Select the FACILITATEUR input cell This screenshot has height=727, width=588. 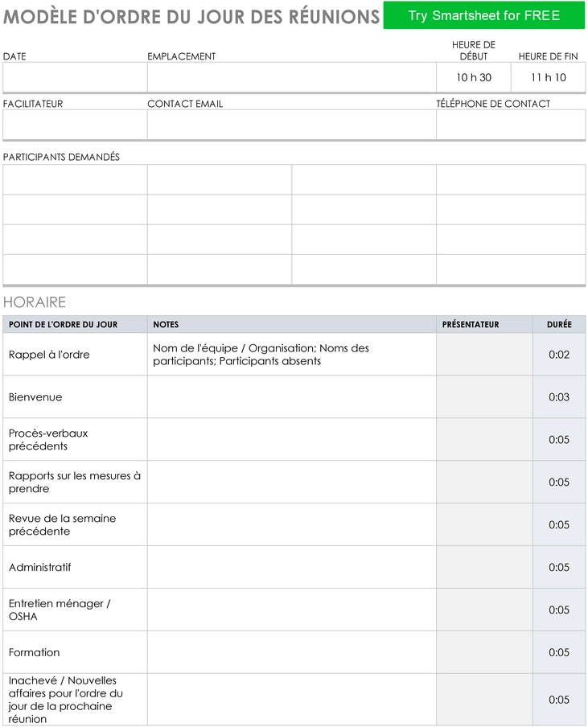(x=75, y=125)
